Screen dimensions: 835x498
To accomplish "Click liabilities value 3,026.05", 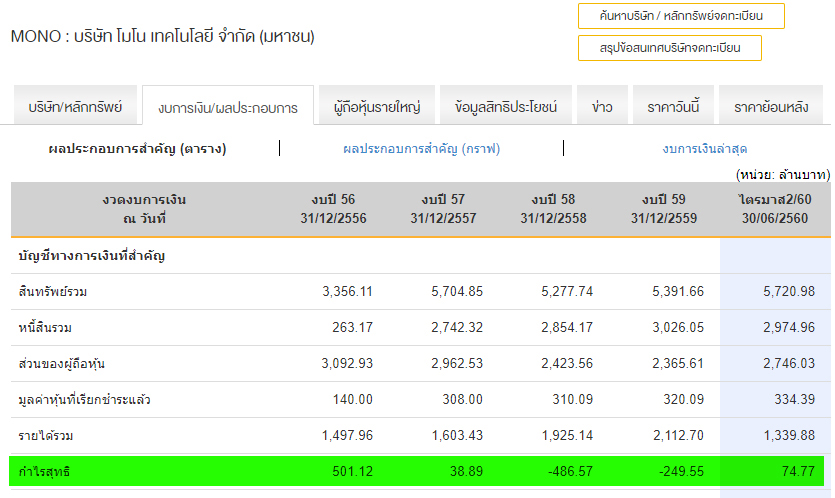I will pos(678,327).
